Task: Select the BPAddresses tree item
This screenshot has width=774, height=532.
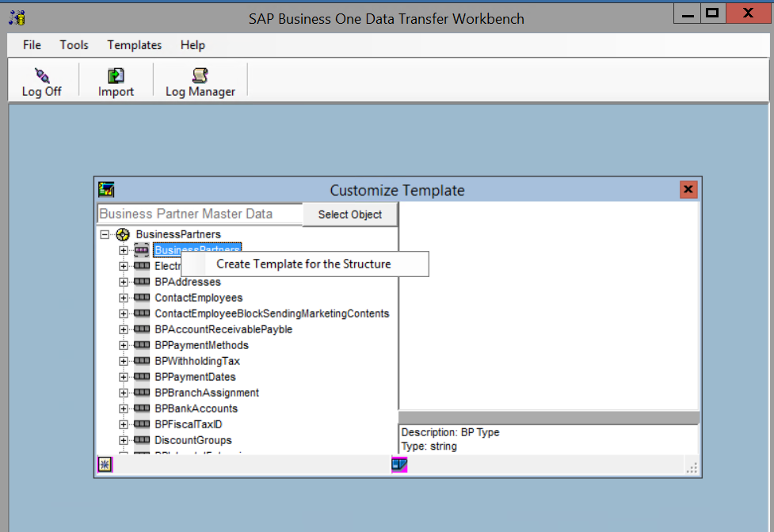Action: 188,282
